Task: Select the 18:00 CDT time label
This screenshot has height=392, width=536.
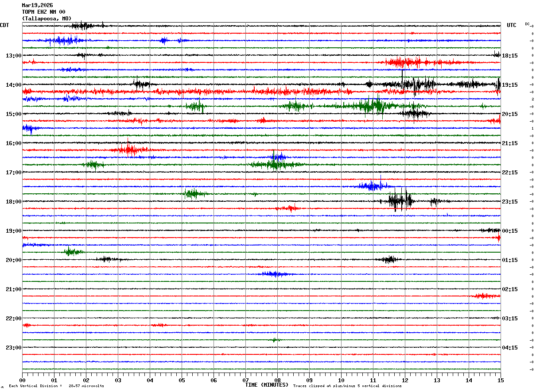Action: pos(13,202)
